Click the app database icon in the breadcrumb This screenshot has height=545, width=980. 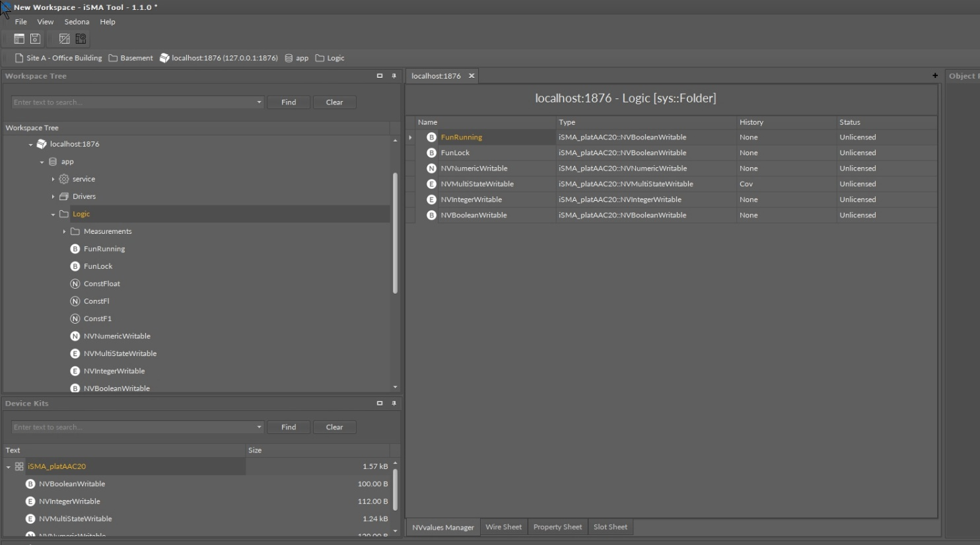point(288,57)
